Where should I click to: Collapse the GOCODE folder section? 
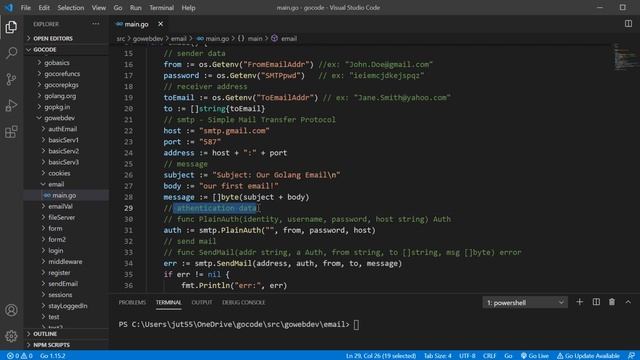(x=66, y=49)
